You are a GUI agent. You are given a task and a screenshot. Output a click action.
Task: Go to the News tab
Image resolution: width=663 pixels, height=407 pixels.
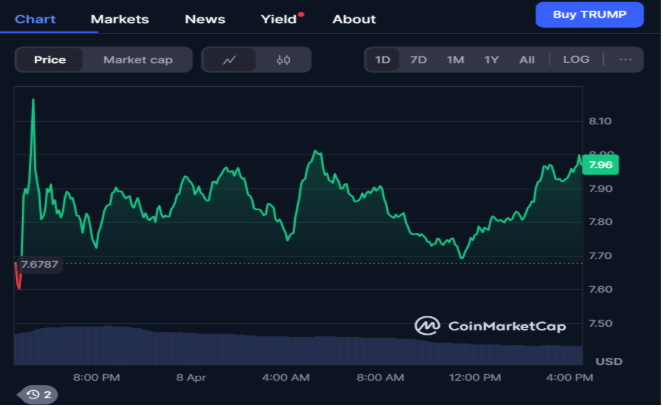(205, 19)
